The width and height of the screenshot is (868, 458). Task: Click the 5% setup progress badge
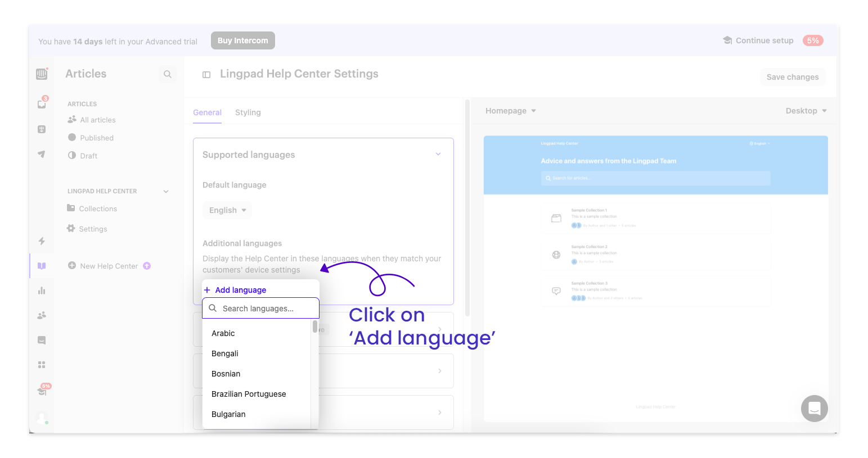[813, 40]
